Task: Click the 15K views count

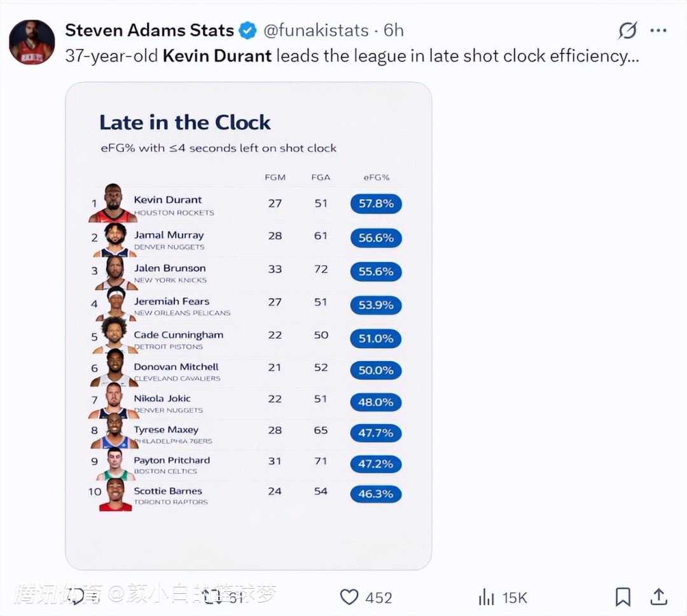Action: tap(515, 598)
